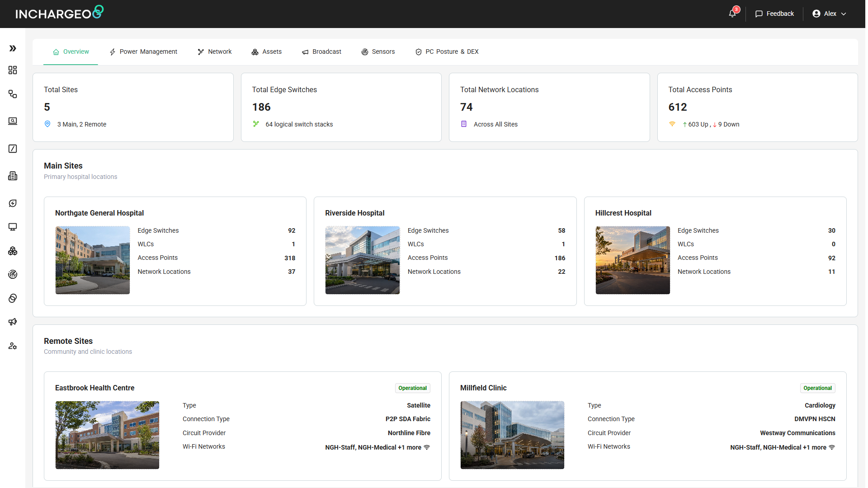Open Millfield Clinic photo

click(512, 435)
